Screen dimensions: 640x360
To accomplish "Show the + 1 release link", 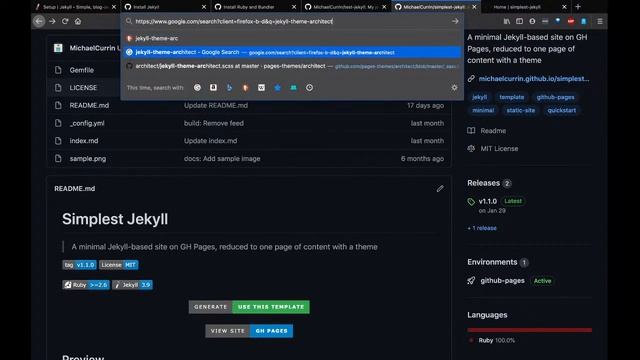I will coord(482,228).
